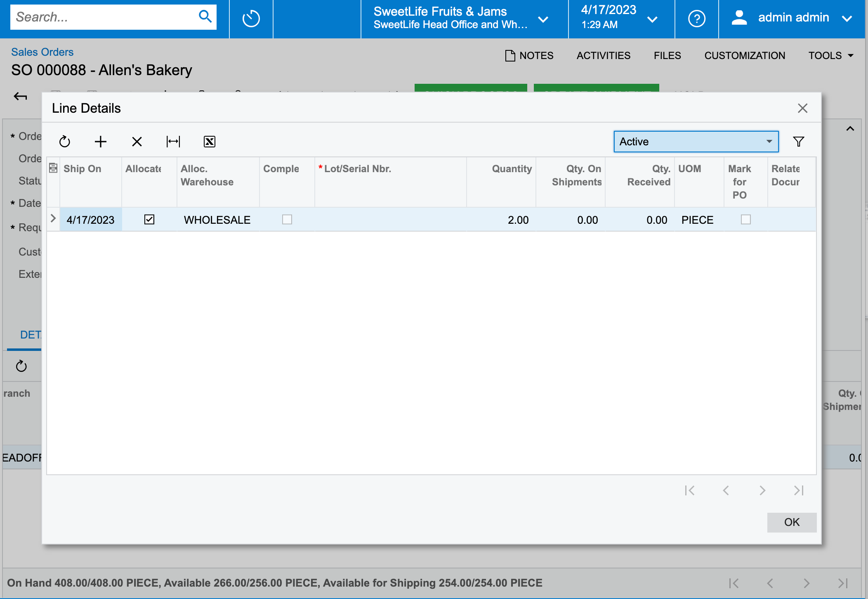Go to last page of background details grid
Image resolution: width=868 pixels, height=599 pixels.
pyautogui.click(x=843, y=583)
